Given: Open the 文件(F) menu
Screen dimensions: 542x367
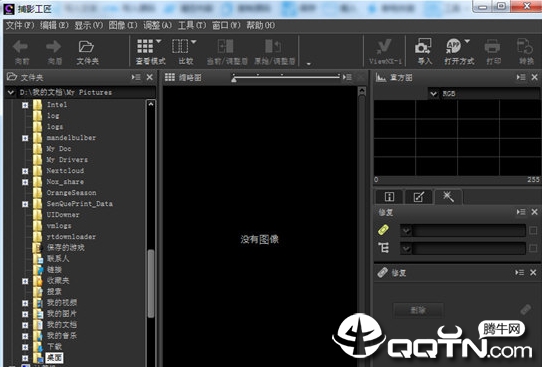Looking at the screenshot, I should (x=20, y=25).
